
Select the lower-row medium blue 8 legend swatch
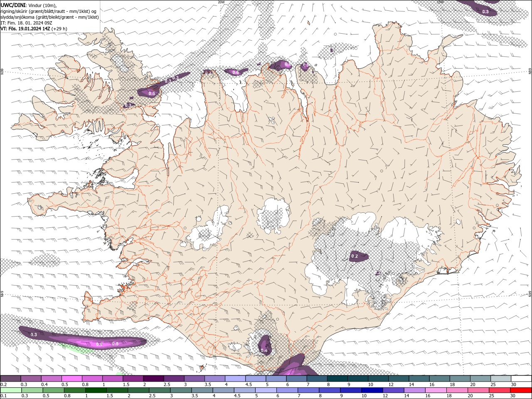click(330, 390)
